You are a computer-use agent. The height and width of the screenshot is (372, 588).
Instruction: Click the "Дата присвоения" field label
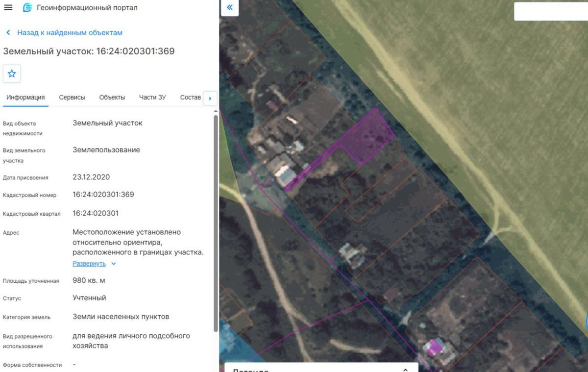pyautogui.click(x=25, y=177)
